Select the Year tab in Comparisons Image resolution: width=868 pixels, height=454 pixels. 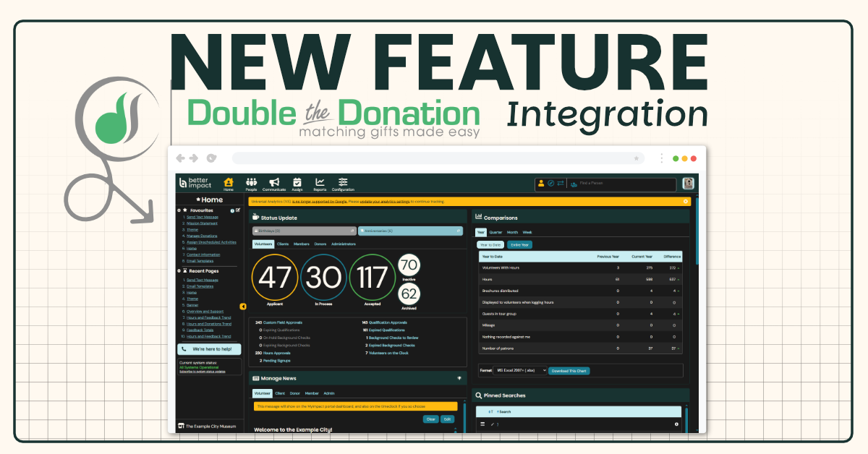pyautogui.click(x=481, y=232)
